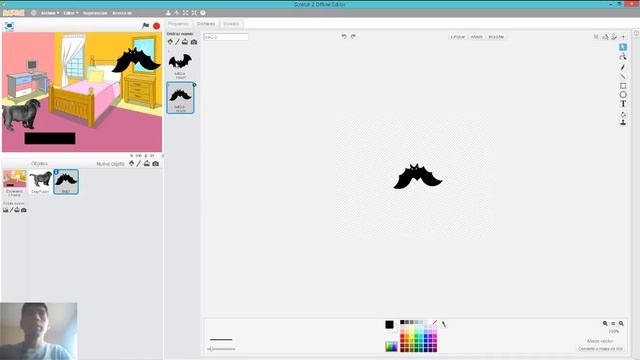The width and height of the screenshot is (640, 360).
Task: Choose new costume from library
Action: click(x=170, y=42)
